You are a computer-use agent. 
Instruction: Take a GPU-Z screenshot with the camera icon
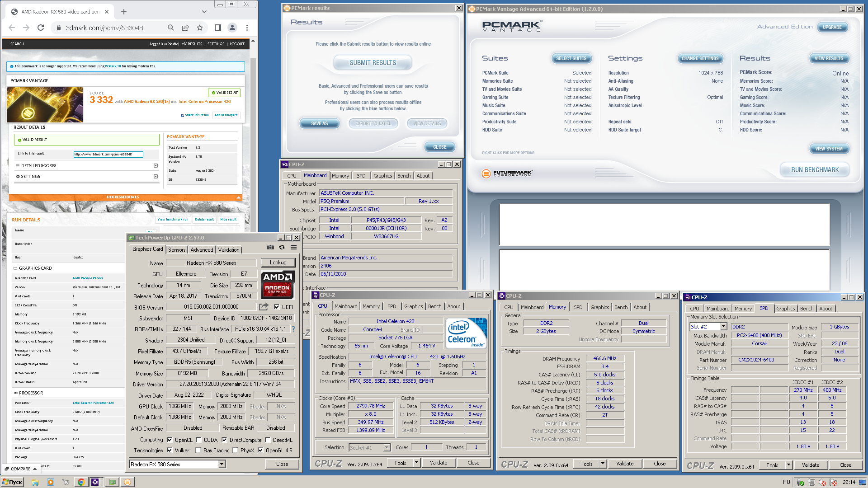[270, 247]
